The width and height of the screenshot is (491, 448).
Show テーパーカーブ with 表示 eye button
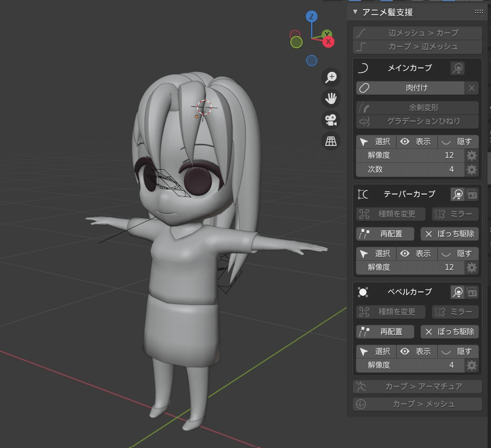[417, 253]
